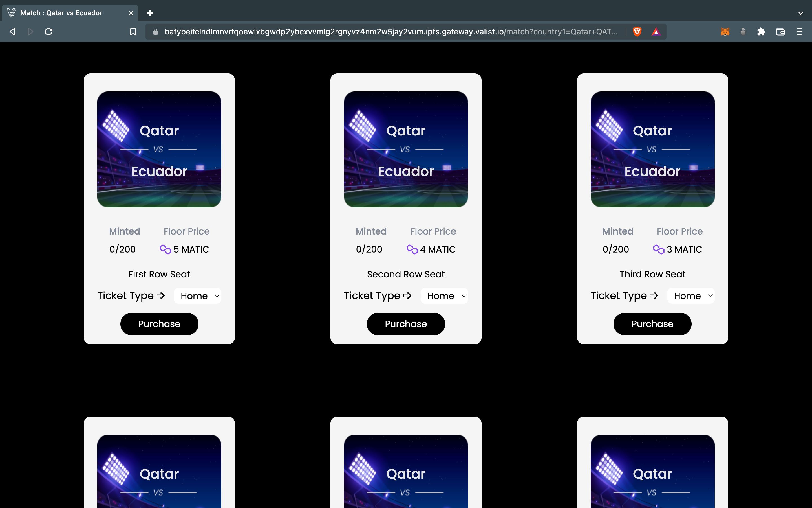Purchase the Second Row Seat ticket
The image size is (812, 508).
(406, 324)
